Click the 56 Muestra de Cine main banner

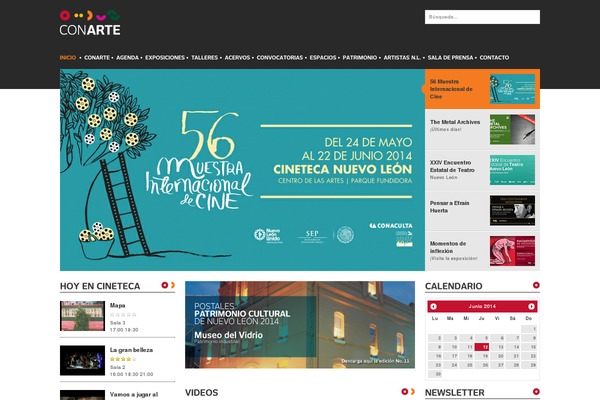tap(242, 170)
